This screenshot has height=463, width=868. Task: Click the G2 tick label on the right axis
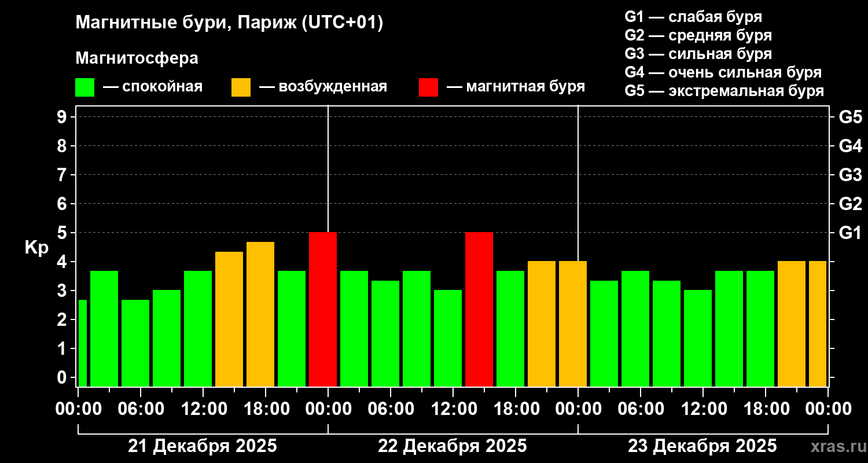(x=851, y=204)
